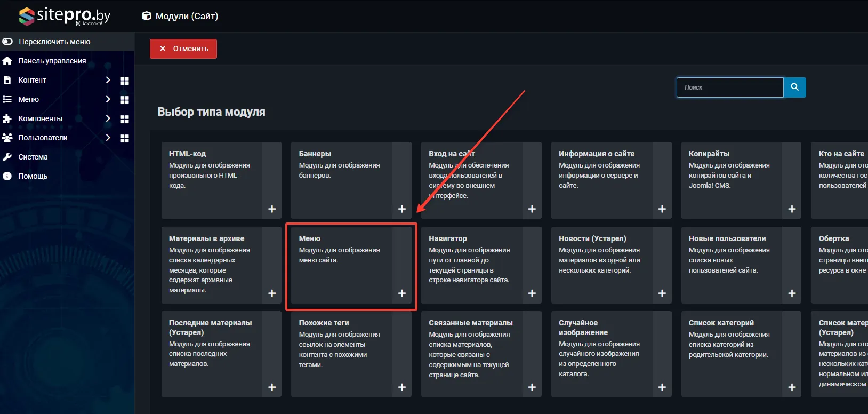868x414 pixels.
Task: Click into the Поиск search field
Action: [729, 87]
